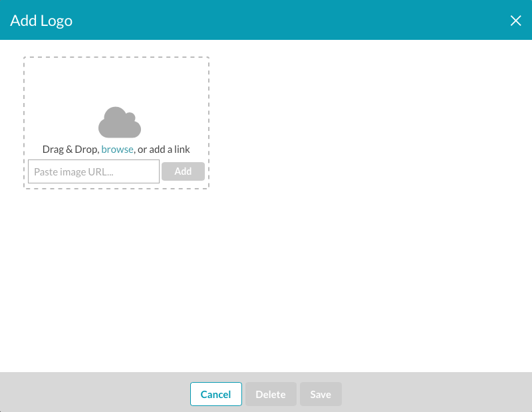Click the "Drag & Drop" label text
532x412 pixels.
coord(70,150)
